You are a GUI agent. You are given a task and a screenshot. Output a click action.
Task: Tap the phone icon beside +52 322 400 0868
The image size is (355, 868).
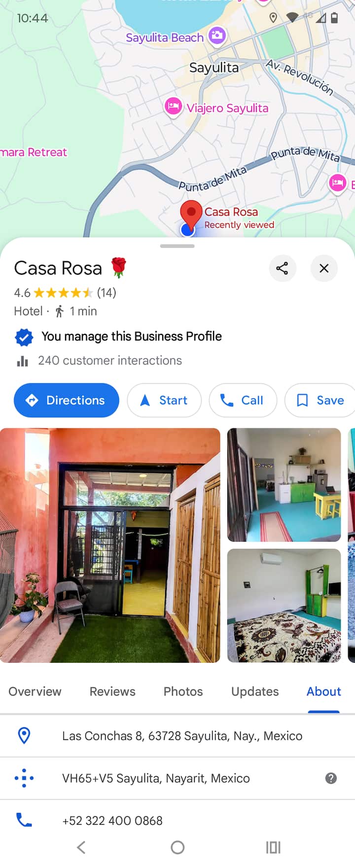(24, 820)
